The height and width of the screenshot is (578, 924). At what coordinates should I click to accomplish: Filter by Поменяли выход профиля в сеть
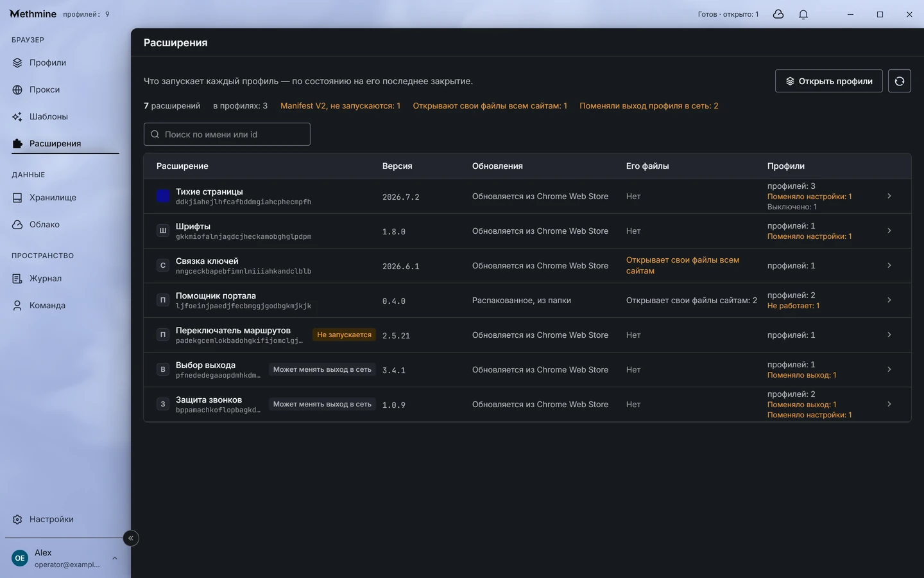(x=649, y=106)
